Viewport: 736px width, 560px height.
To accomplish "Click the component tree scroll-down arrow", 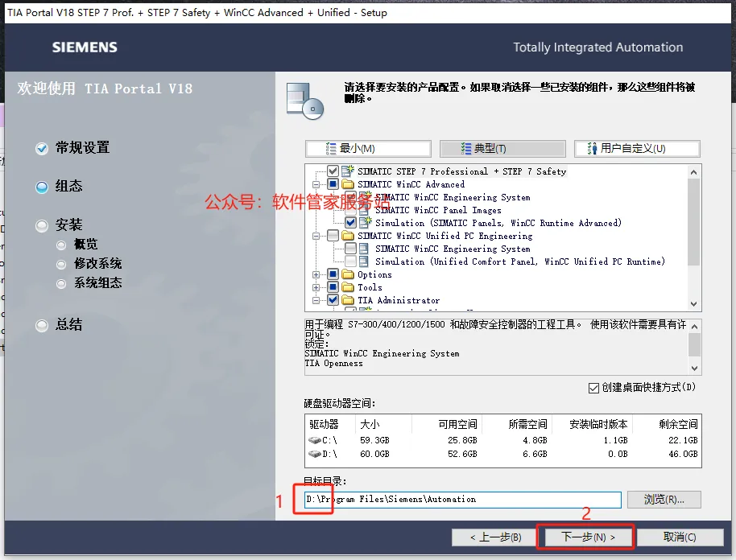I will 694,304.
